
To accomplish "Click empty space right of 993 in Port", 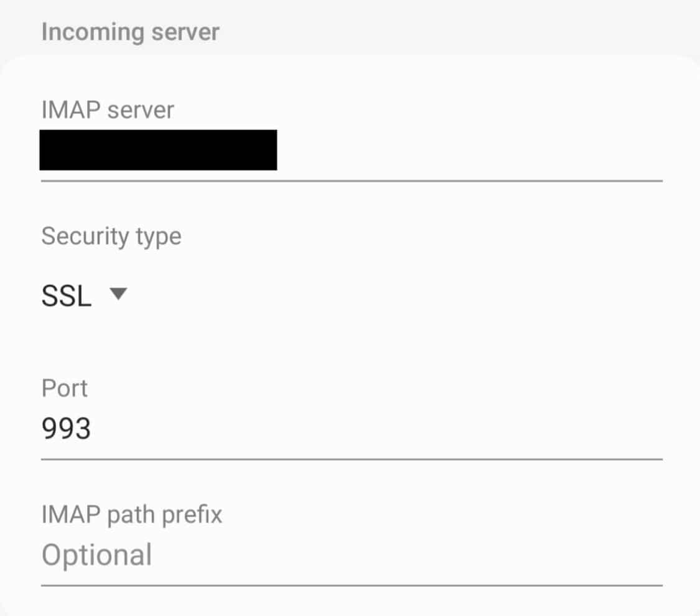I will [x=373, y=429].
